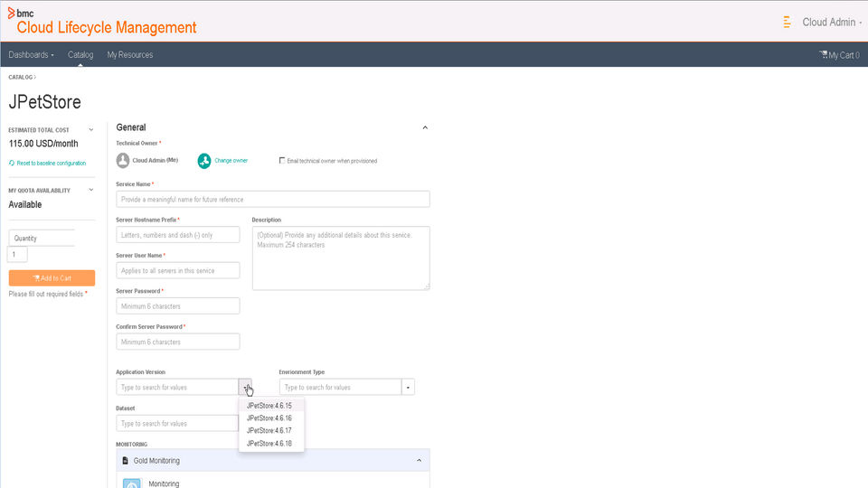Click the reset icon beside baseline configuration

pyautogui.click(x=12, y=164)
